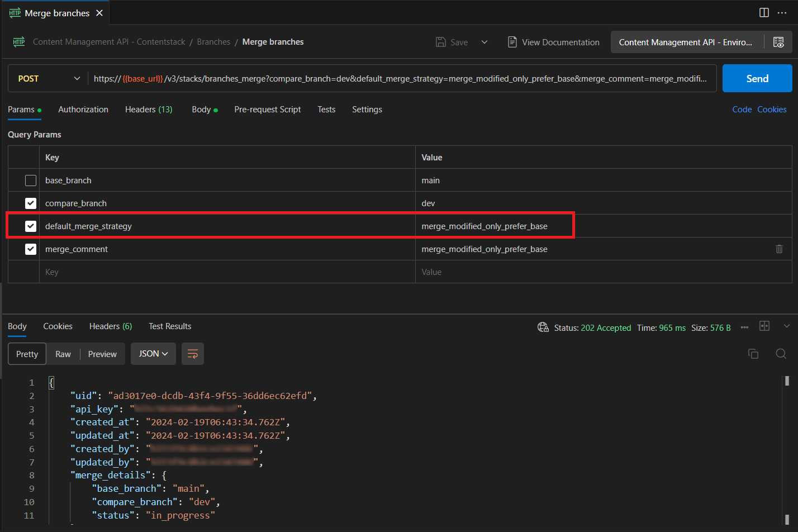Click the 202 Accepted status text

606,328
